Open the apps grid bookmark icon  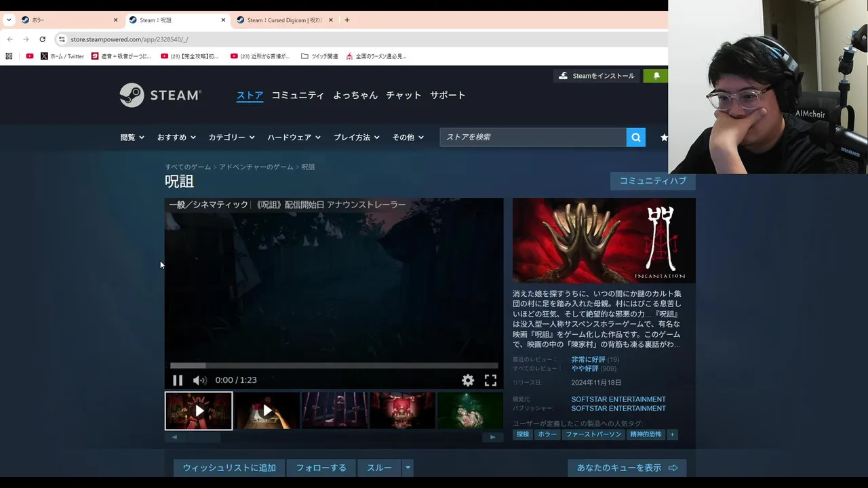(x=9, y=56)
